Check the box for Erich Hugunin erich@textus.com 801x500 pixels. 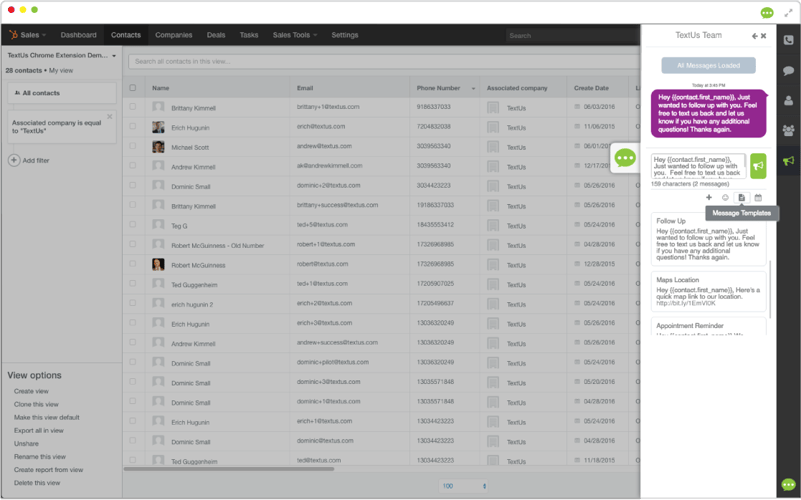coord(133,126)
